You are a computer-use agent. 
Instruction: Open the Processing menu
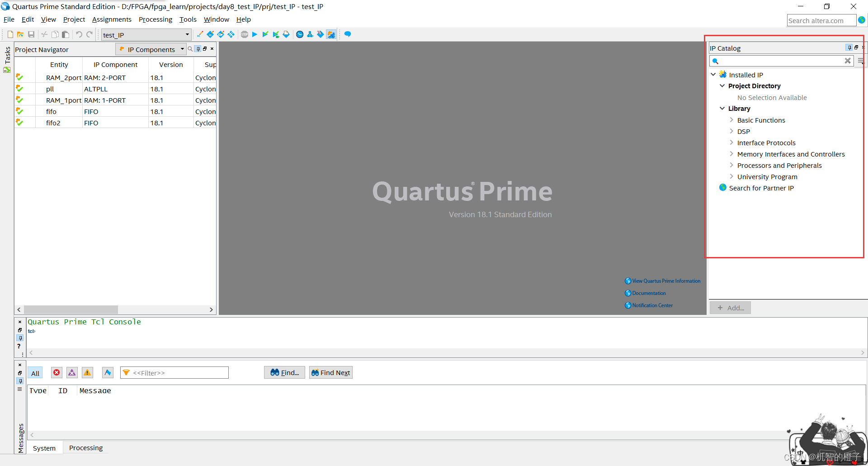click(x=156, y=19)
